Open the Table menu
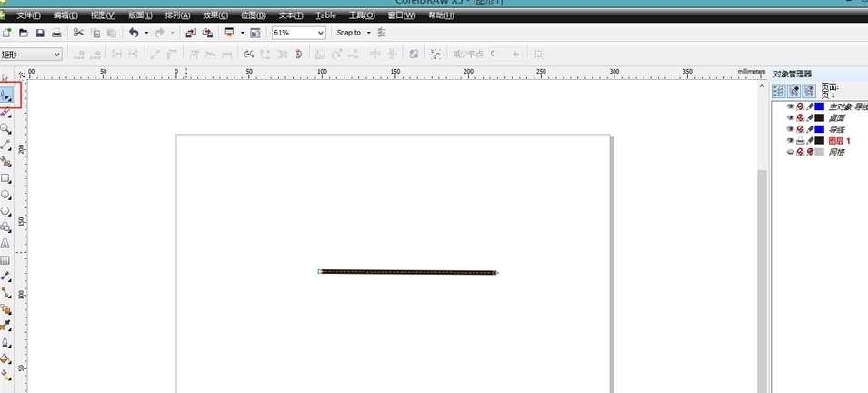The width and height of the screenshot is (868, 393). tap(326, 15)
